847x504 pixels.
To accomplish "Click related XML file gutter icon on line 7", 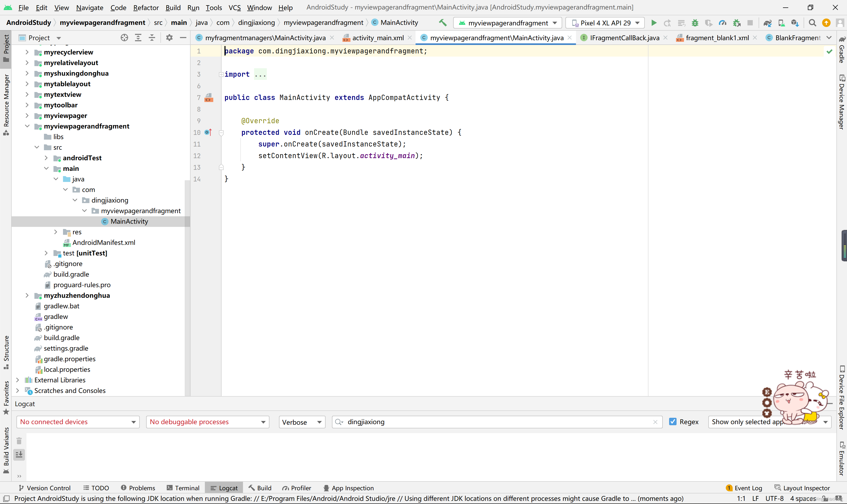I will pyautogui.click(x=209, y=98).
